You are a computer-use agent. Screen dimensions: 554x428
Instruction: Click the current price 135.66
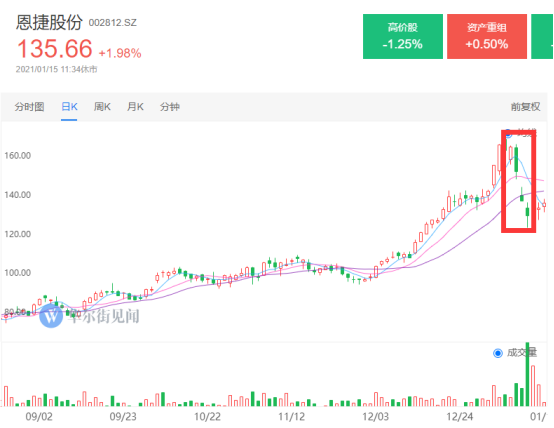click(55, 48)
